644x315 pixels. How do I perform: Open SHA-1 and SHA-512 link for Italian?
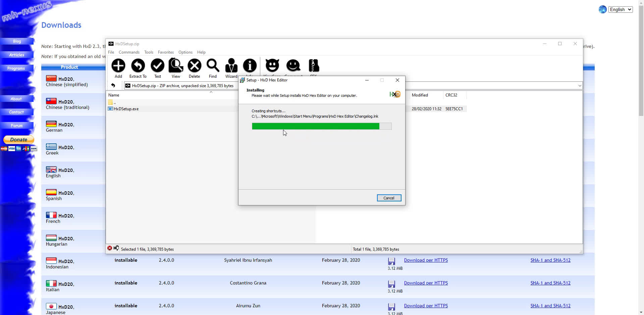(550, 283)
